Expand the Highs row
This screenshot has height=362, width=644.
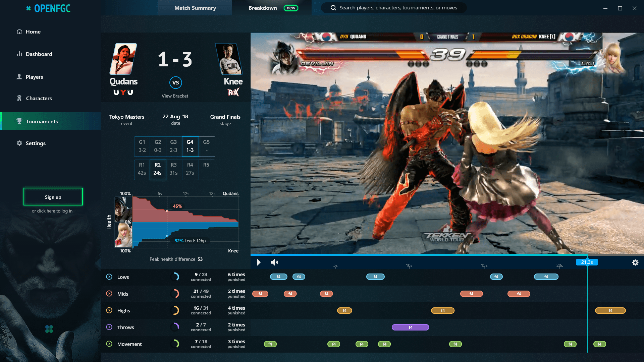click(109, 310)
